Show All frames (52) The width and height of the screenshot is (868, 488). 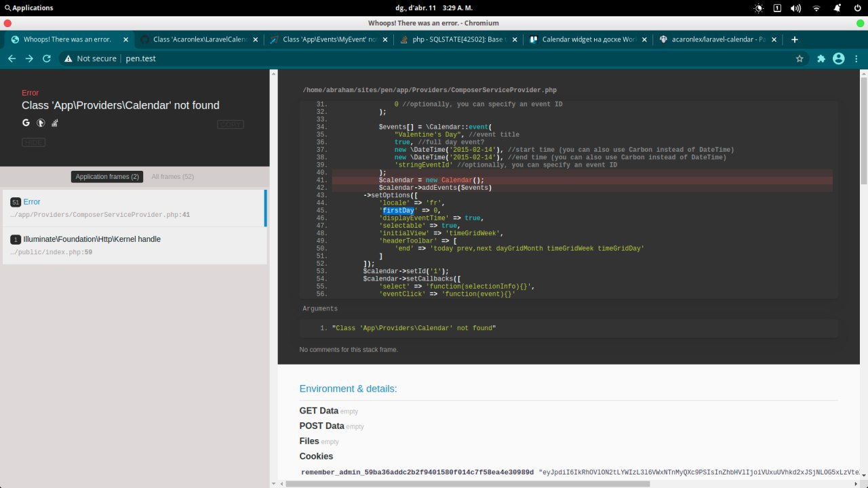(173, 177)
